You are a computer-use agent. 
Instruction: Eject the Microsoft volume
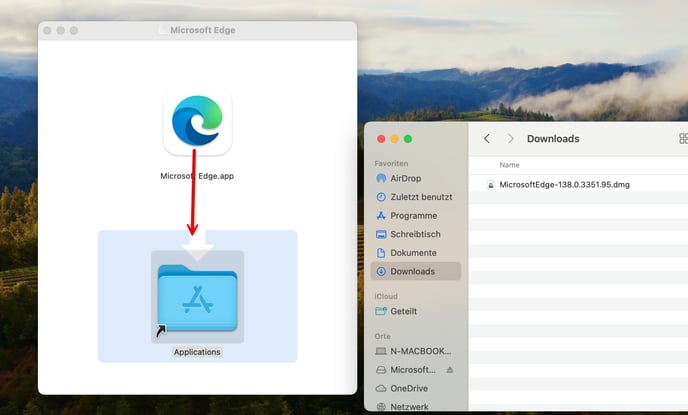[x=450, y=370]
